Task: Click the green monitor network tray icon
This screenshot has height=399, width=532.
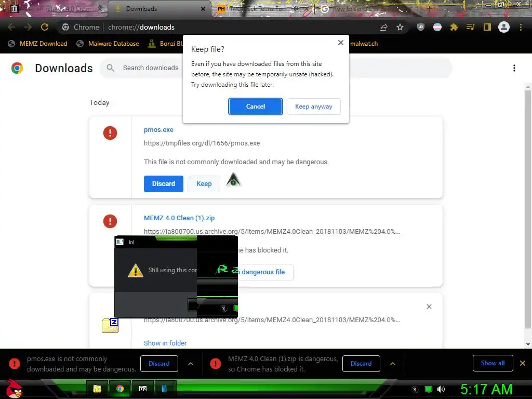Action: 429,389
